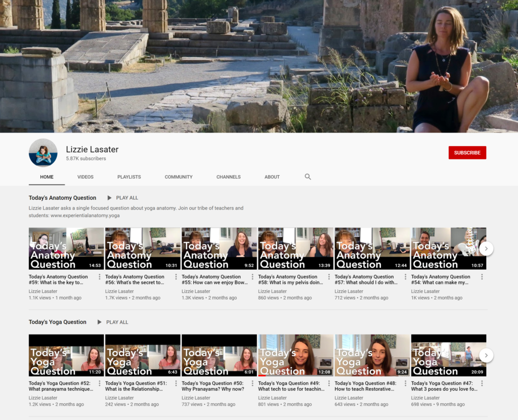The height and width of the screenshot is (420, 518).
Task: Open options menu for Anatomy Question #59
Action: point(100,277)
